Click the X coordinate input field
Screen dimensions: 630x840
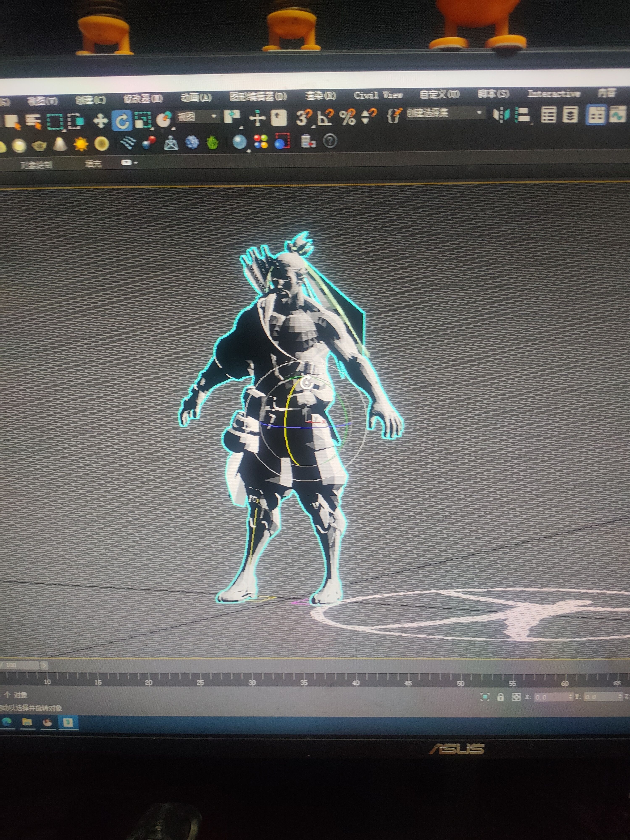tap(553, 697)
